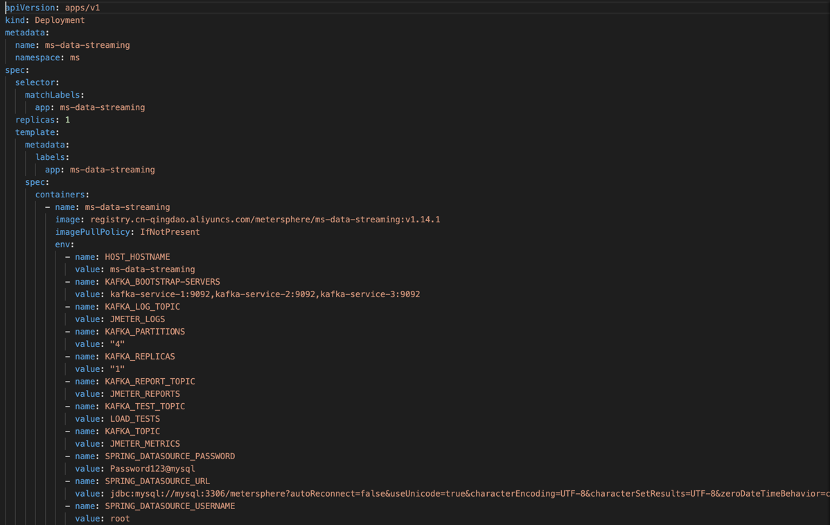Click the container image registry URL

coord(265,220)
